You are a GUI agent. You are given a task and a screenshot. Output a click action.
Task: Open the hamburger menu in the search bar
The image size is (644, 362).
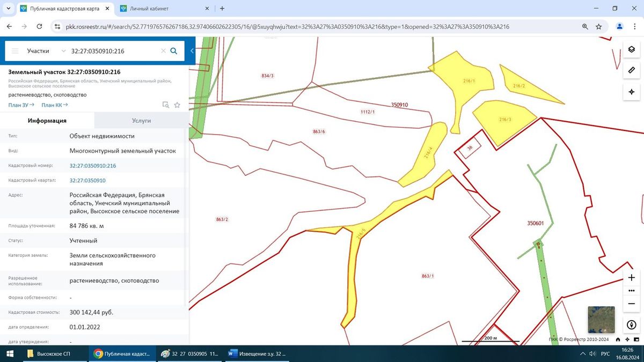point(15,51)
